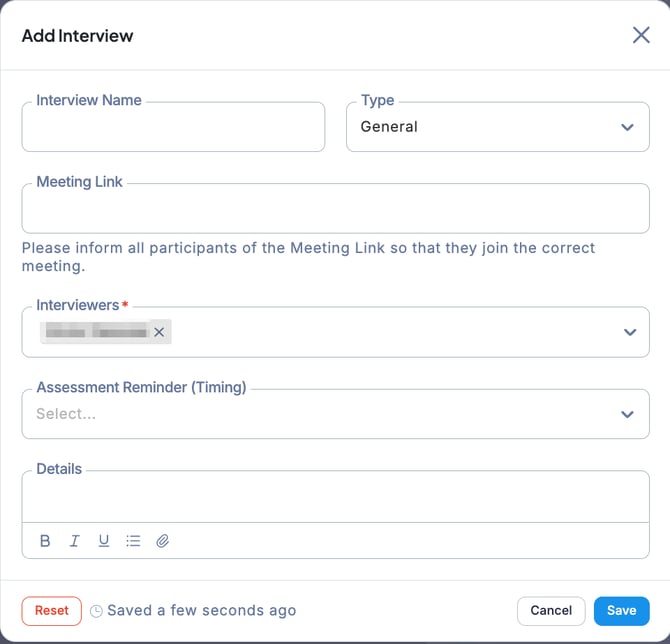Save the interview
This screenshot has height=644, width=670.
pos(621,611)
